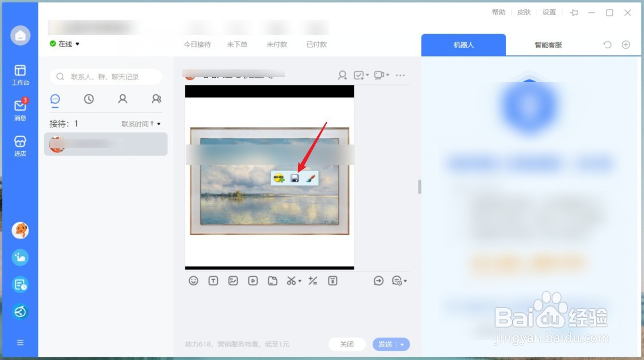This screenshot has height=360, width=644.
Task: Open the file sending icon
Action: (272, 280)
